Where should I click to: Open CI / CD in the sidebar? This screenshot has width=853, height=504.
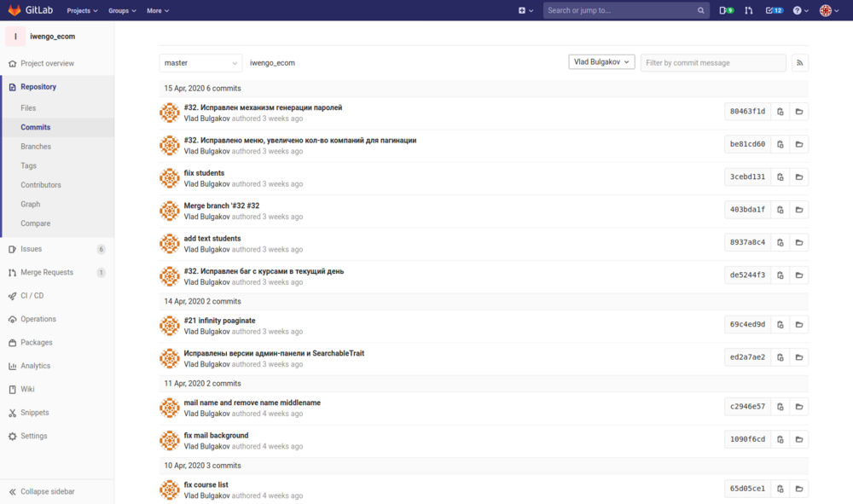coord(32,296)
